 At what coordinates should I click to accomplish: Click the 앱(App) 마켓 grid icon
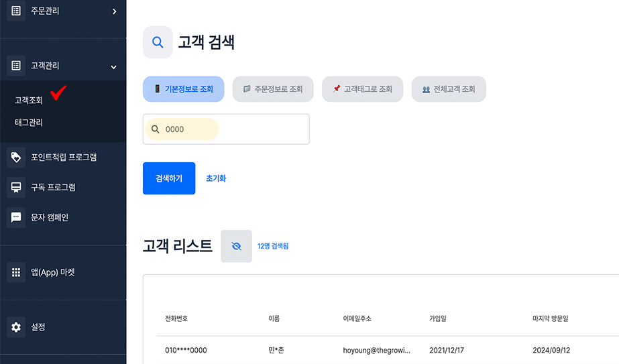[x=15, y=272]
